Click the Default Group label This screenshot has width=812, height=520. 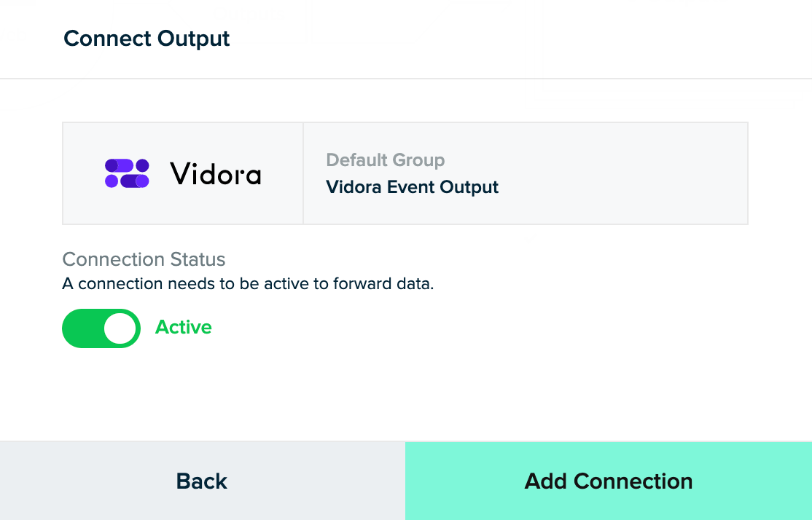pos(386,160)
